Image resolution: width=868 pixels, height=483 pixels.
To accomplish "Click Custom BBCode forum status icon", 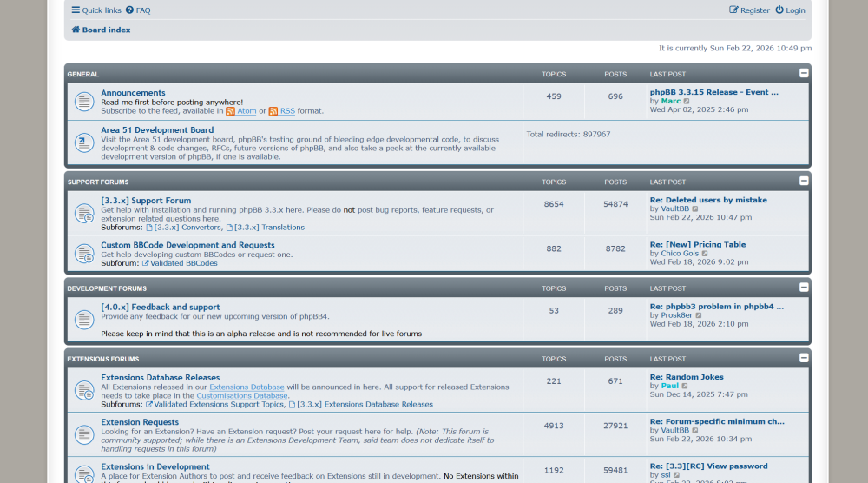I will [84, 254].
